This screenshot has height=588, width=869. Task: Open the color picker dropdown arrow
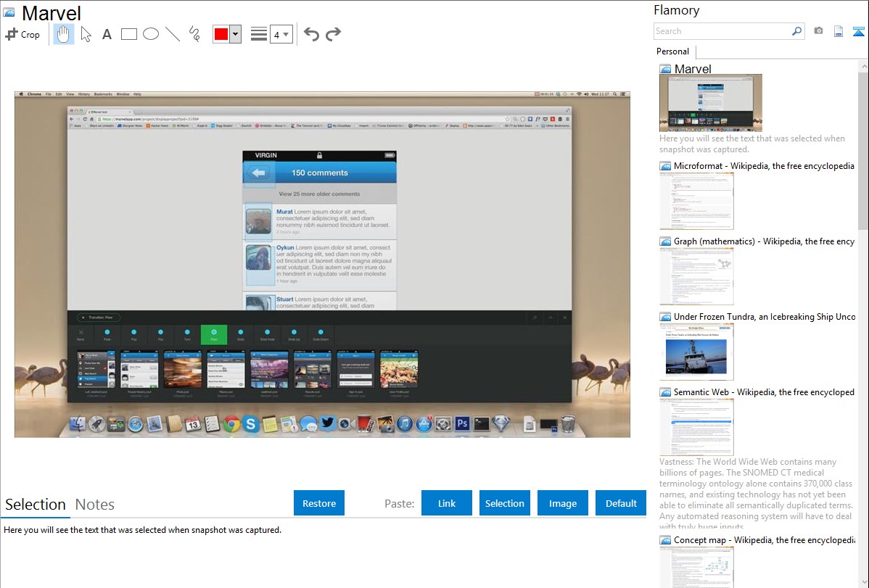[235, 34]
